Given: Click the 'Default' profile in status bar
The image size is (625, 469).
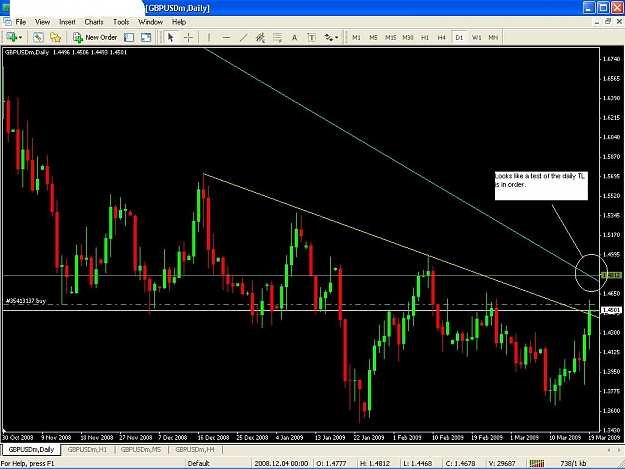Looking at the screenshot, I should tap(199, 463).
